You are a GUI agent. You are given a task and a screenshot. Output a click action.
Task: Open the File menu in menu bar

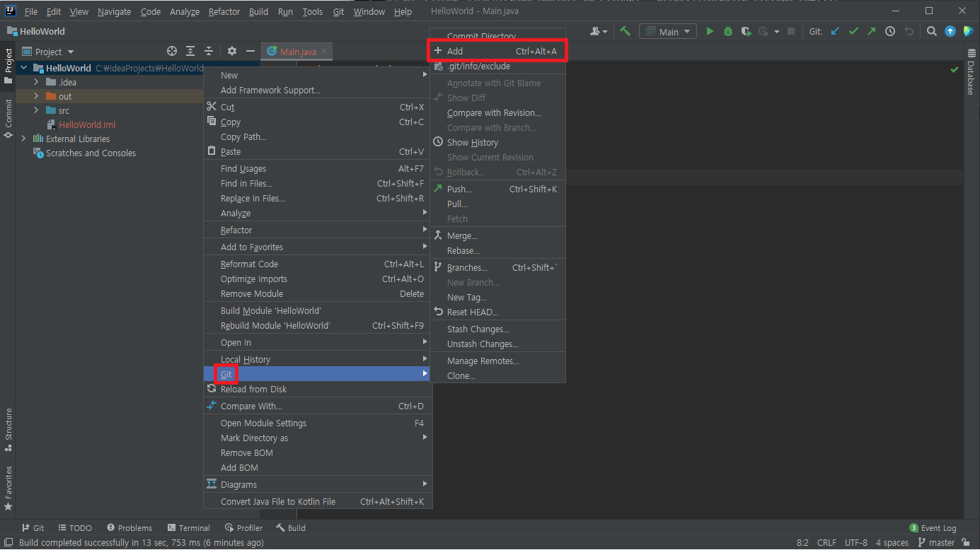(x=31, y=11)
